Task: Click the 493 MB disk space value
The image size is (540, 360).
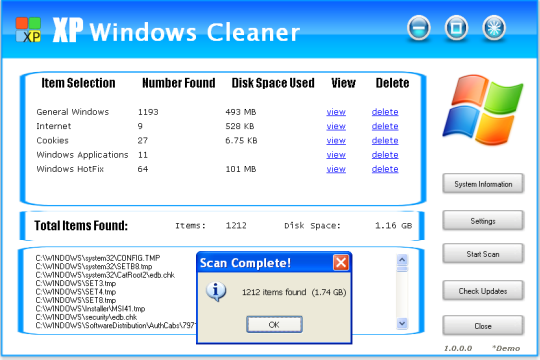Action: (x=241, y=112)
